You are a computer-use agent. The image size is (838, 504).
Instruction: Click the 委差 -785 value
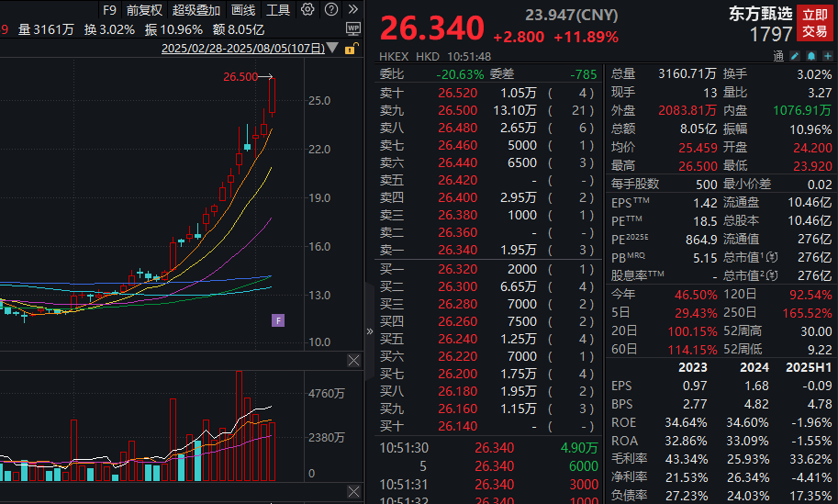point(583,74)
